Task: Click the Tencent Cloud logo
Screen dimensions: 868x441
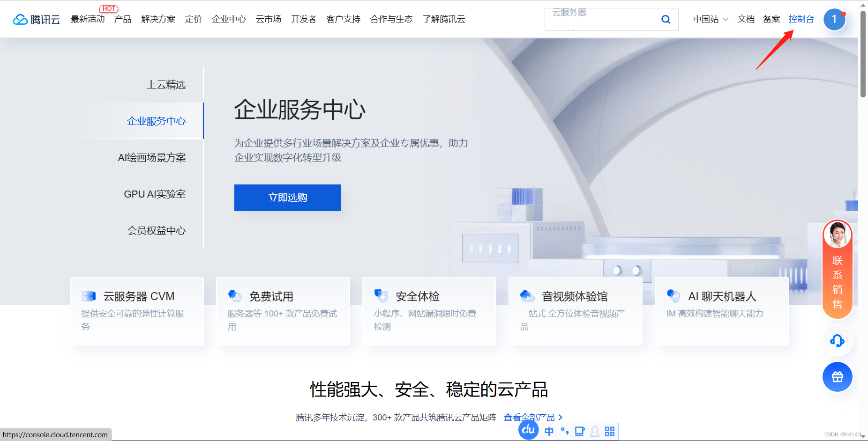Action: click(36, 19)
